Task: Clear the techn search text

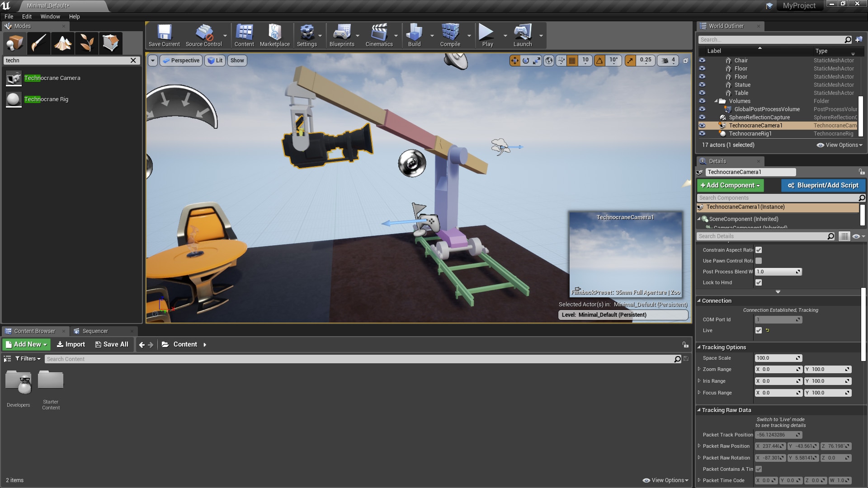Action: click(x=133, y=61)
